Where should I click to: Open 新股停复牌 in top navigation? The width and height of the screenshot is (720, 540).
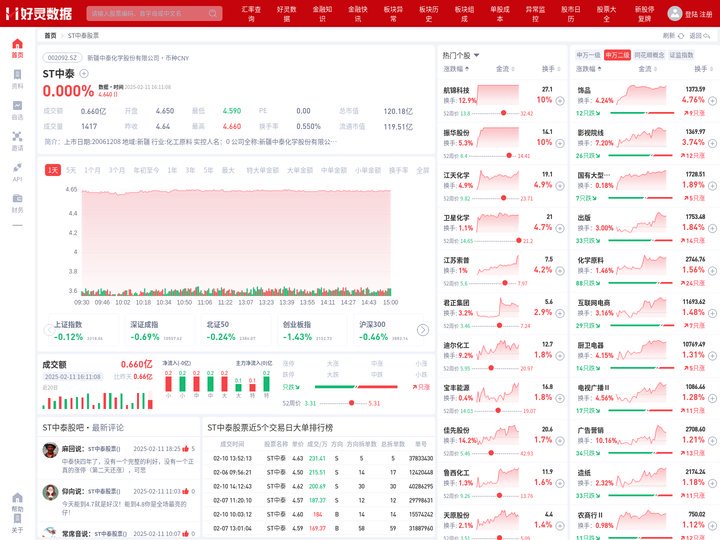[x=645, y=14]
